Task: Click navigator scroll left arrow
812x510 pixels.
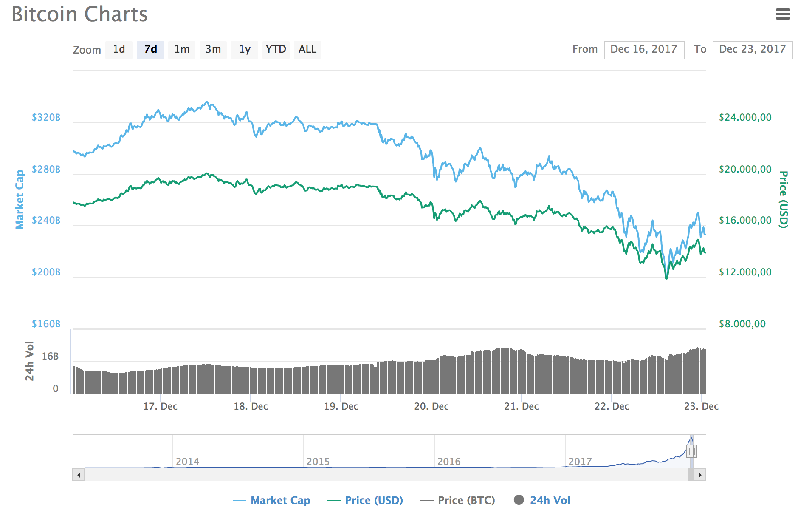Action: (x=79, y=475)
